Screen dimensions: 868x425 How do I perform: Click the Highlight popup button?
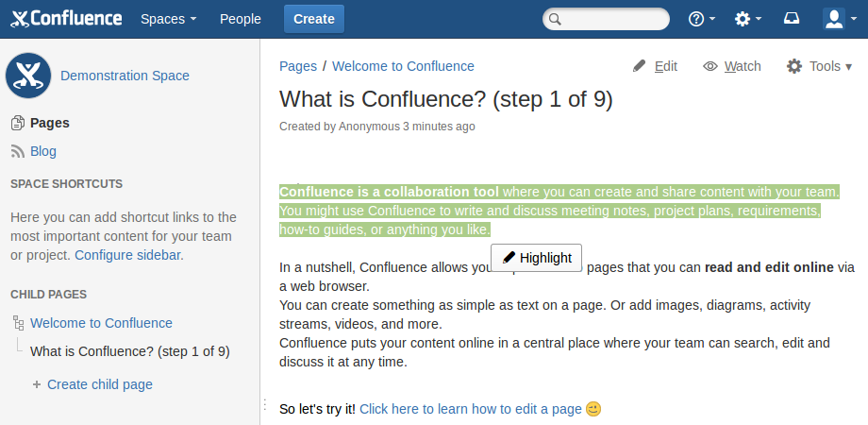(537, 258)
